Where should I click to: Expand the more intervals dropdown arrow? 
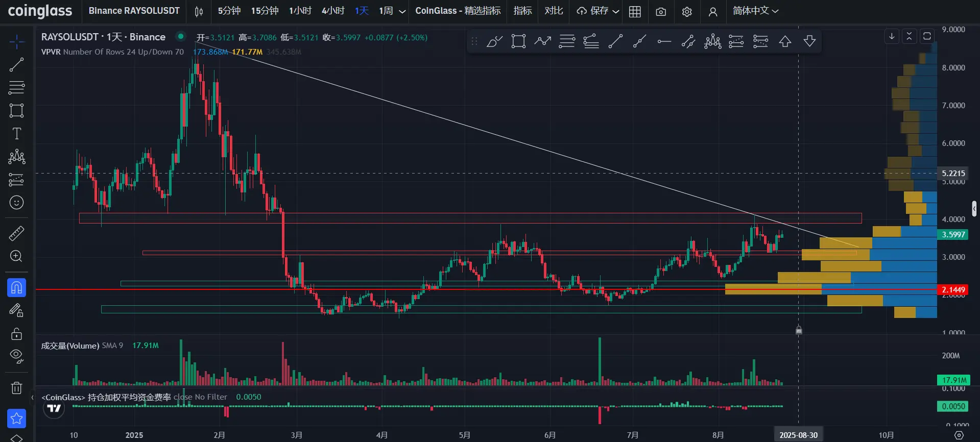pos(402,11)
